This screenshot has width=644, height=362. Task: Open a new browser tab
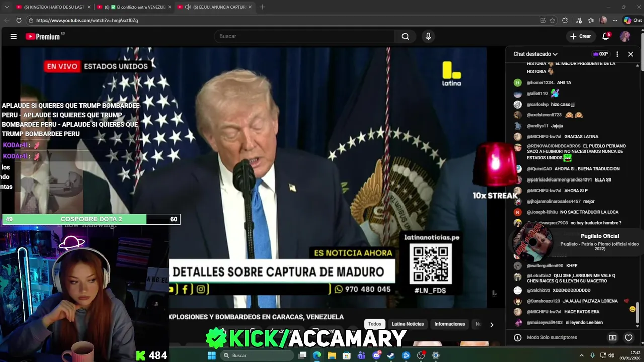coord(262,7)
